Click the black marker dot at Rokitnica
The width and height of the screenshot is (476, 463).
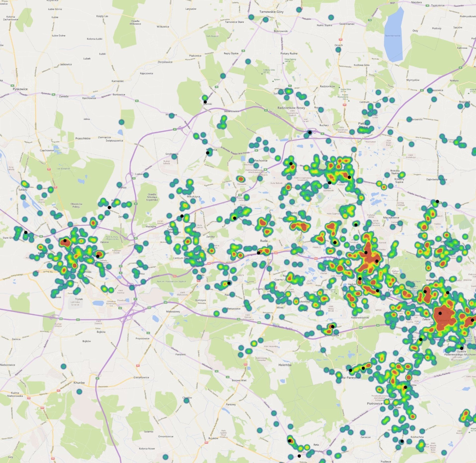click(x=208, y=153)
